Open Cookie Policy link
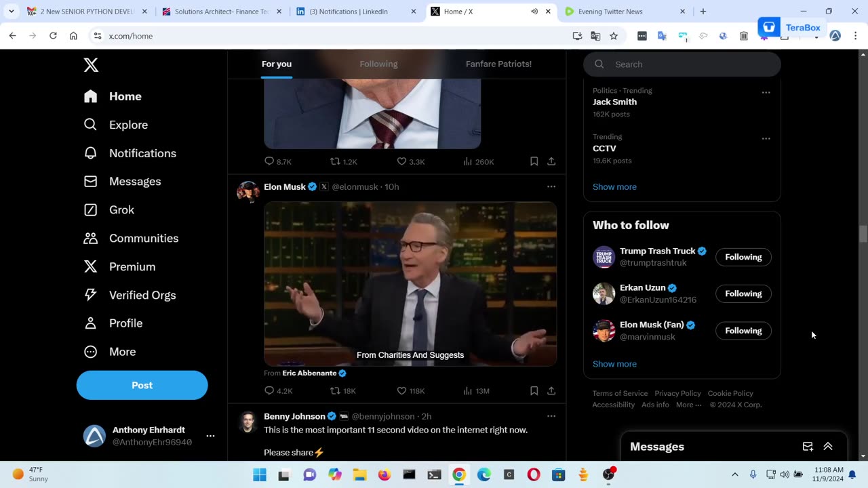Viewport: 868px width, 488px height. (730, 393)
